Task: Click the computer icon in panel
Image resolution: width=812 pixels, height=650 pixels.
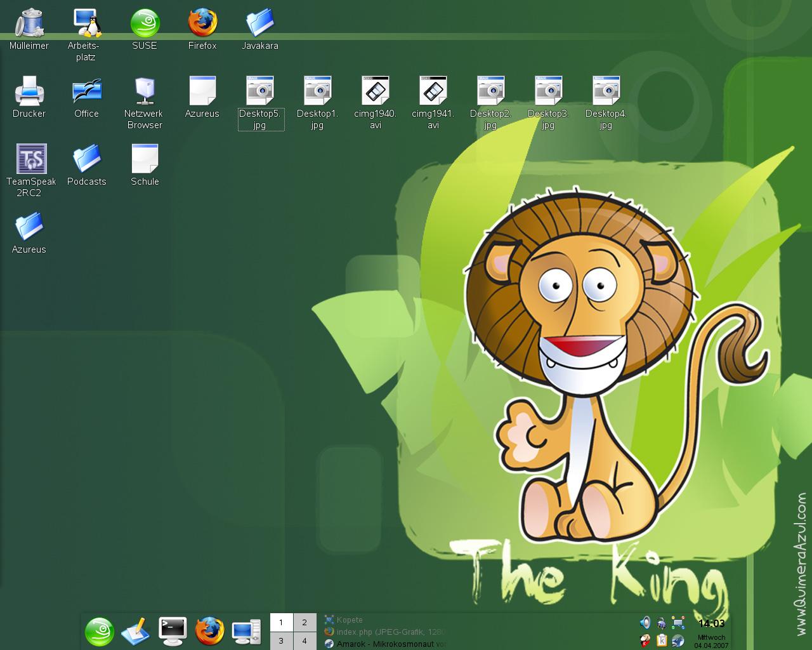Action: (x=246, y=632)
